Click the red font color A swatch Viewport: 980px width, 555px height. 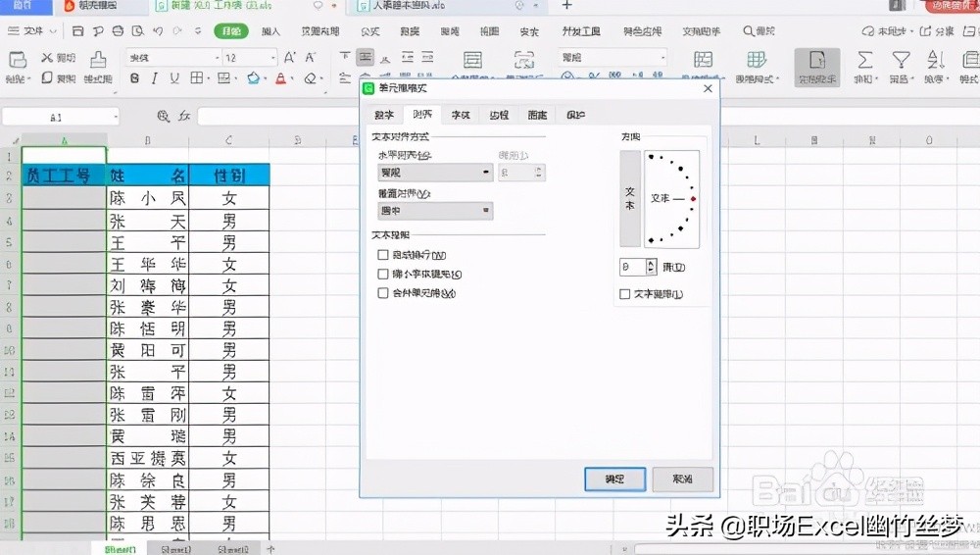(281, 78)
